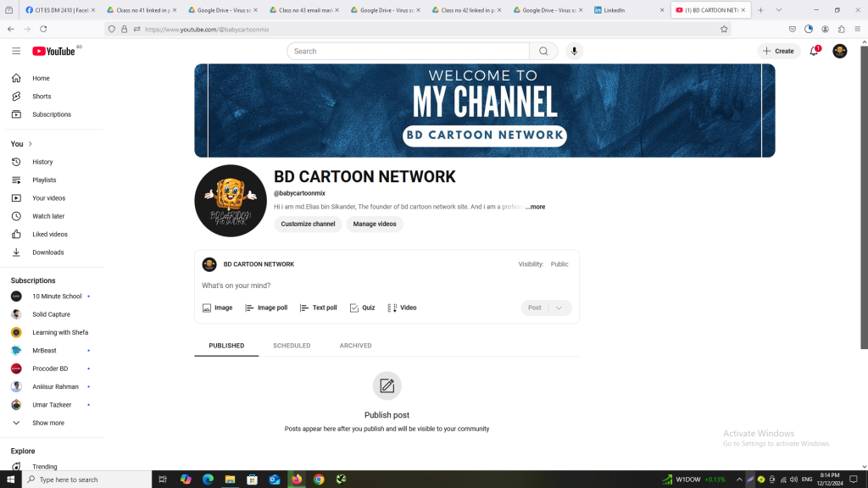Click the Manage videos button
868x488 pixels.
click(x=374, y=225)
